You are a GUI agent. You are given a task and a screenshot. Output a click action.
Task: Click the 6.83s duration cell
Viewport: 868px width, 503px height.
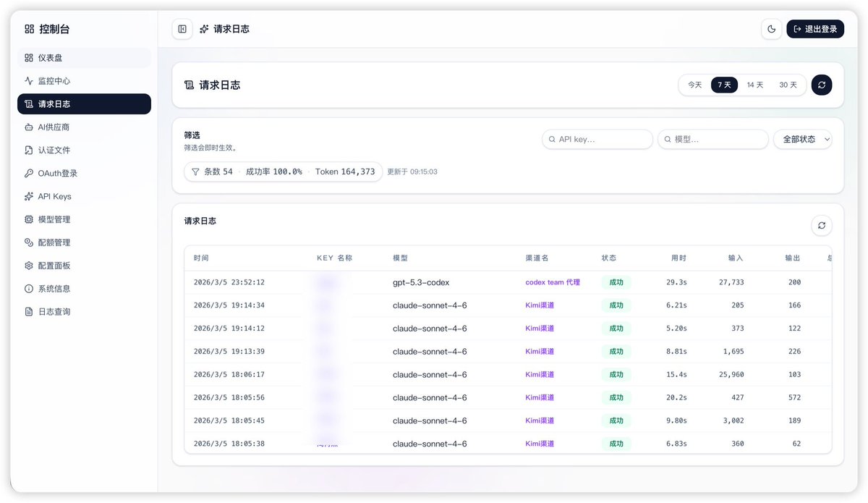pyautogui.click(x=676, y=444)
